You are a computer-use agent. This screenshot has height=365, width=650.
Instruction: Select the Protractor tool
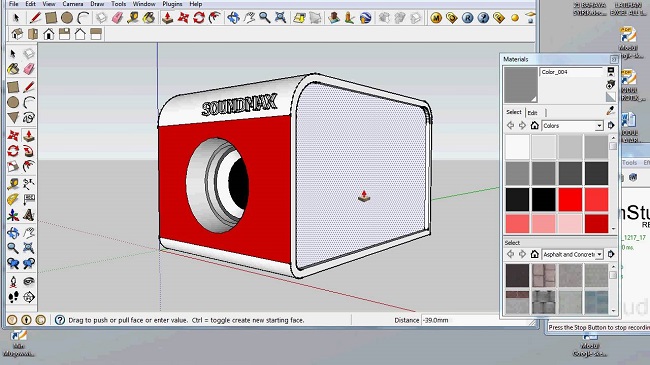pyautogui.click(x=13, y=200)
